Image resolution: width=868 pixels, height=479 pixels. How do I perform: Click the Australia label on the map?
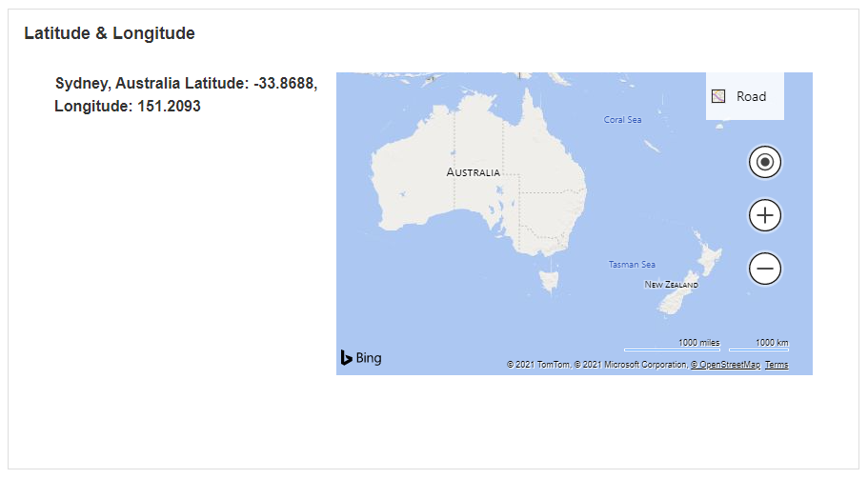473,173
